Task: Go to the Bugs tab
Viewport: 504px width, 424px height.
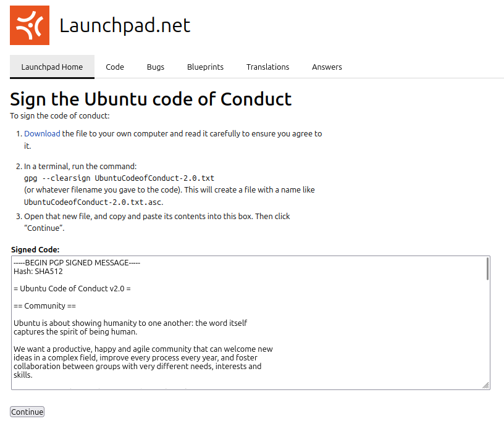Action: (156, 67)
